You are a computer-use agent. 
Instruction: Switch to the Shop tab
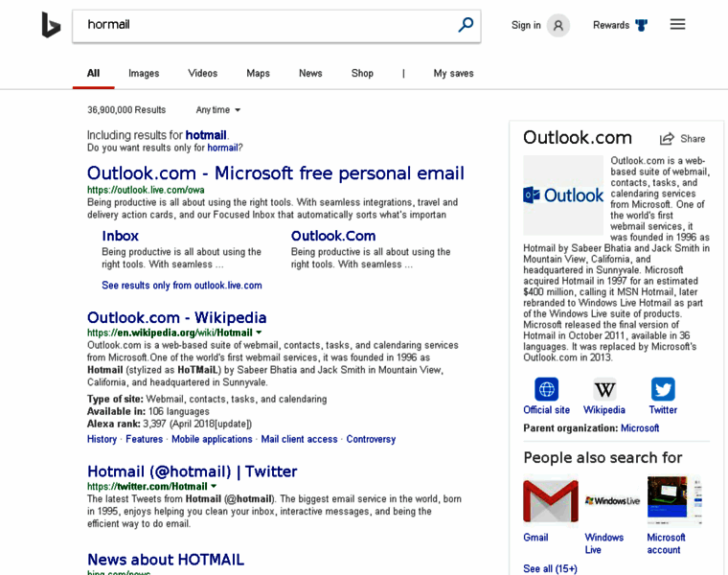362,74
